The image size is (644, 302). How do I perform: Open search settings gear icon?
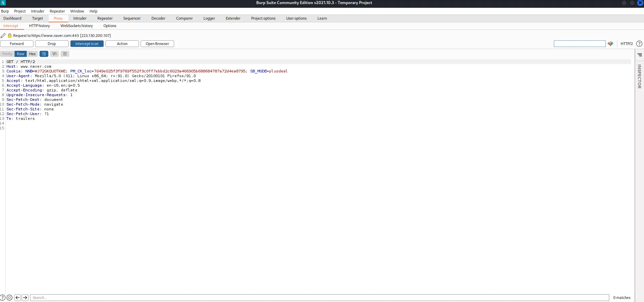coord(9,298)
